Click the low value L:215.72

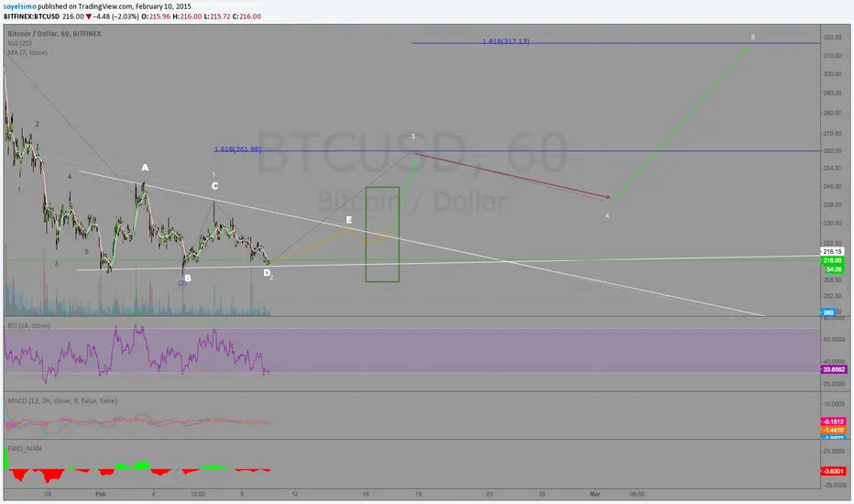coord(217,16)
